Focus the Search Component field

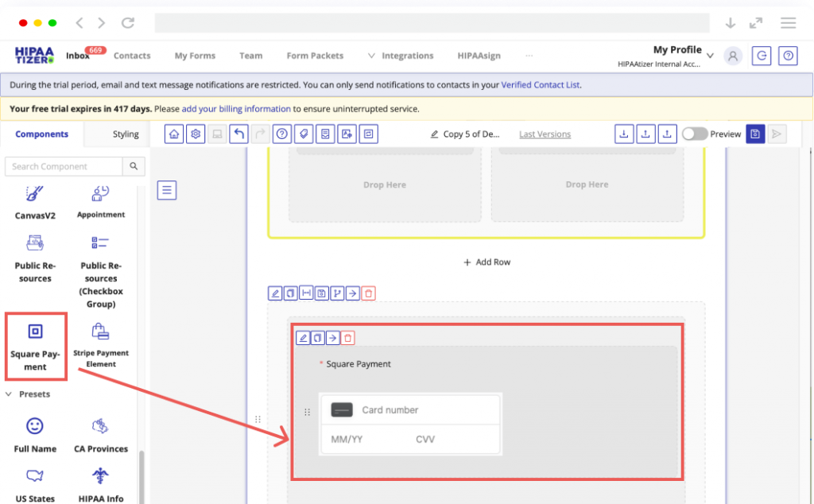(64, 166)
